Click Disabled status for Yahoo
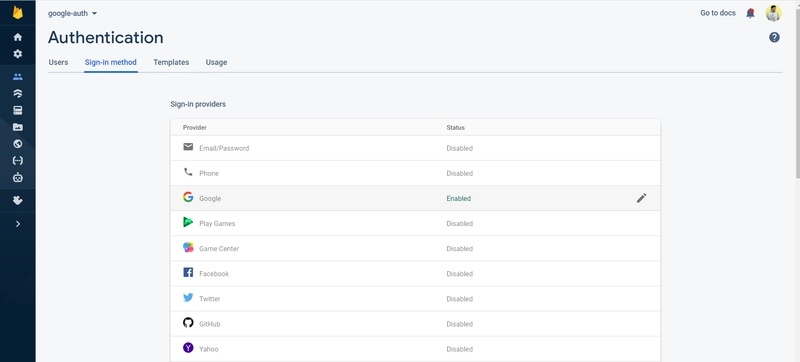The image size is (800, 362). (x=460, y=349)
